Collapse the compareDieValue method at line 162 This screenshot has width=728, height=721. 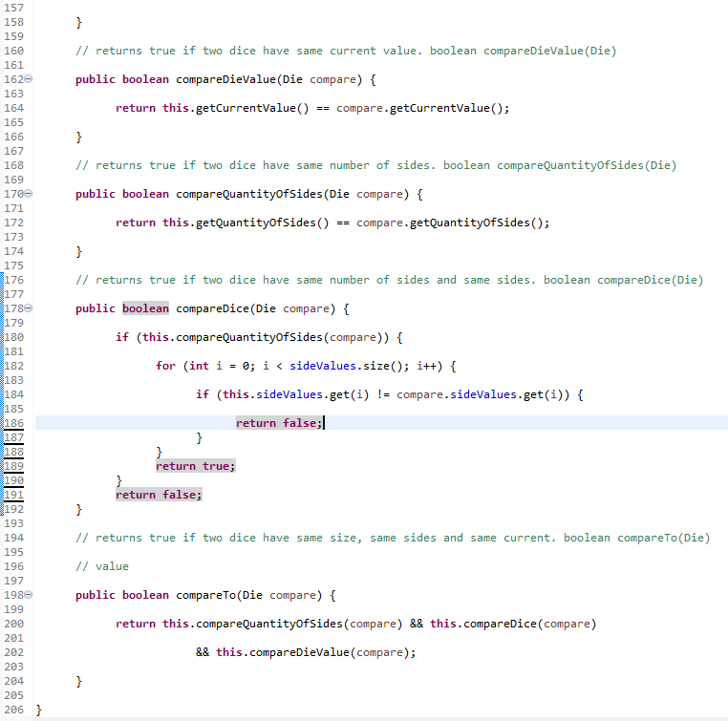pos(29,79)
